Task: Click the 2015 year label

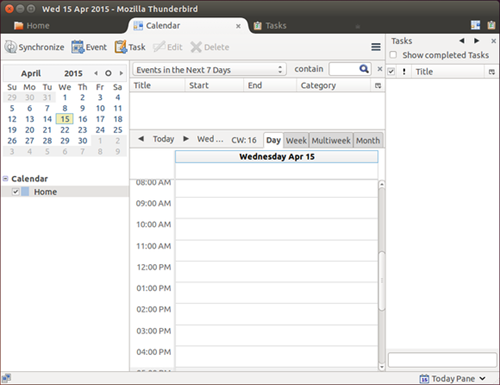Action: click(x=73, y=73)
